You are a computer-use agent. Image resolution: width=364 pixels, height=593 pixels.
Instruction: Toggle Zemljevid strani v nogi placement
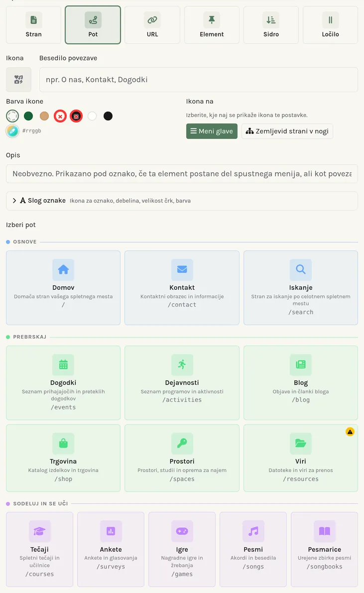click(287, 131)
